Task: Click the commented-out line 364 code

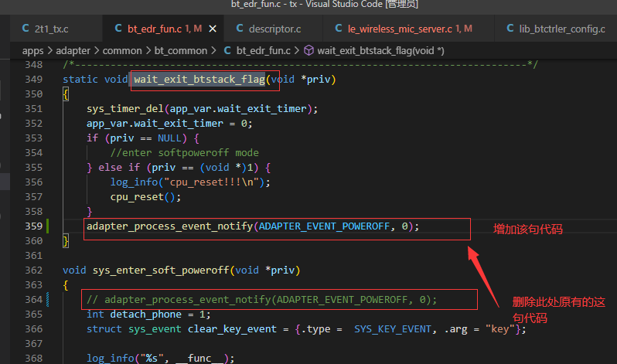Action: click(x=261, y=300)
